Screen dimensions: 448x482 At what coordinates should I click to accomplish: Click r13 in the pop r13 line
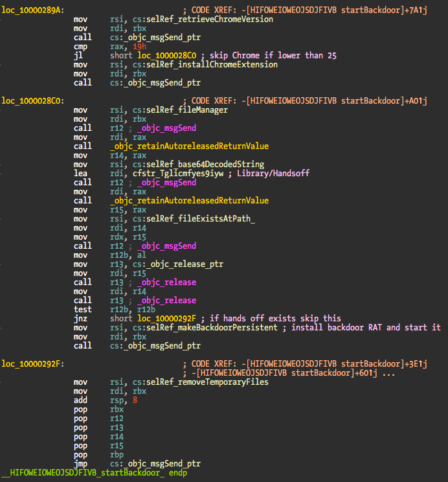(x=117, y=428)
